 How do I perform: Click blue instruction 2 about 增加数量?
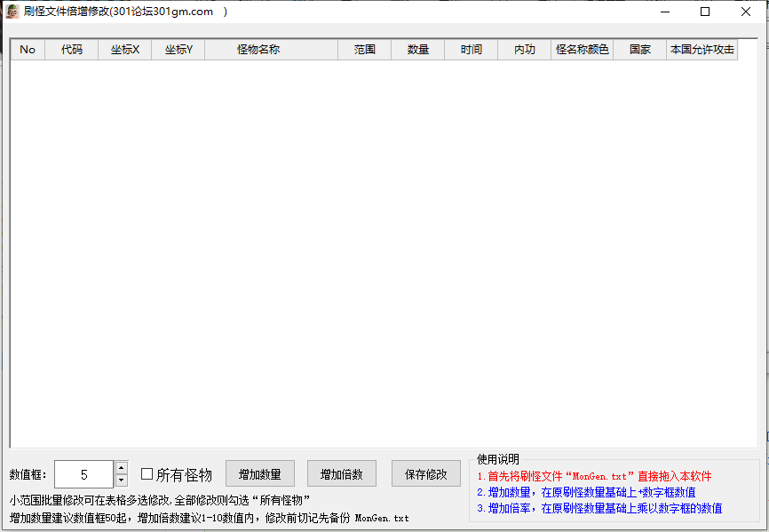tap(586, 492)
